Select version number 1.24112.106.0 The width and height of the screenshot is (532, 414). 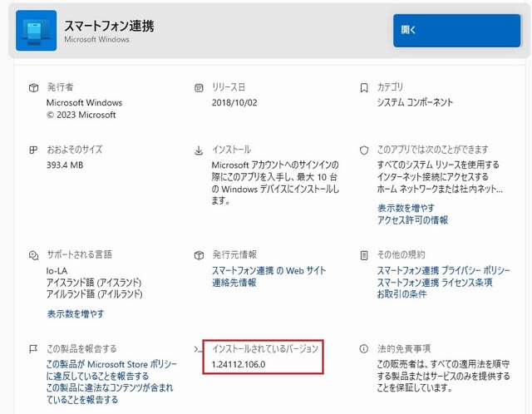pos(239,364)
